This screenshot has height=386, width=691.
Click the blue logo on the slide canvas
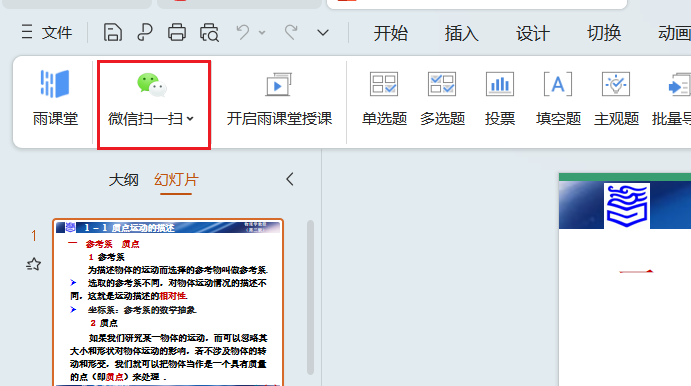(627, 206)
